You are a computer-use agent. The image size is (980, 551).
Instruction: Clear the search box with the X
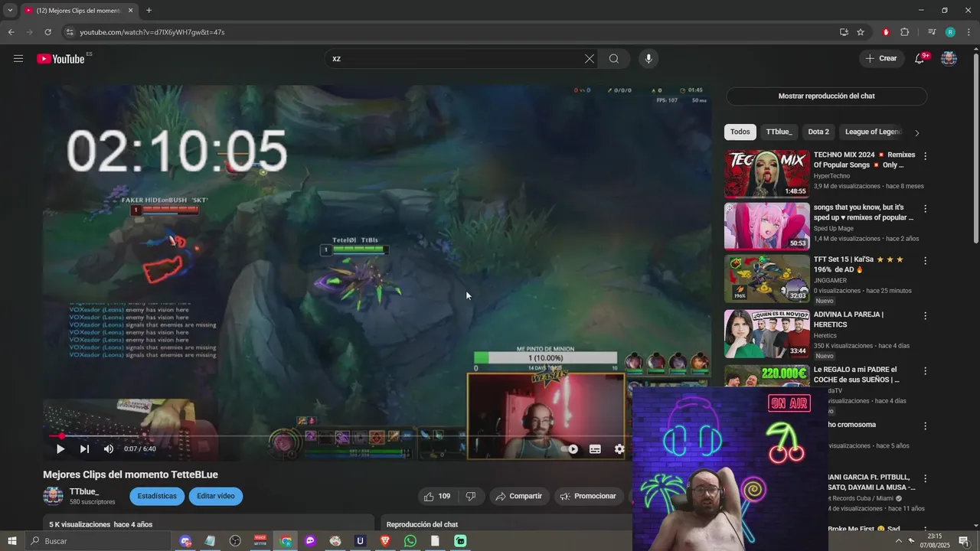590,59
